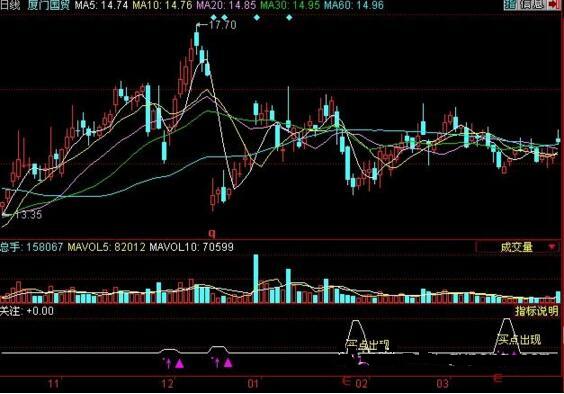Click the red q marker below price chart
The image size is (564, 394).
click(212, 234)
